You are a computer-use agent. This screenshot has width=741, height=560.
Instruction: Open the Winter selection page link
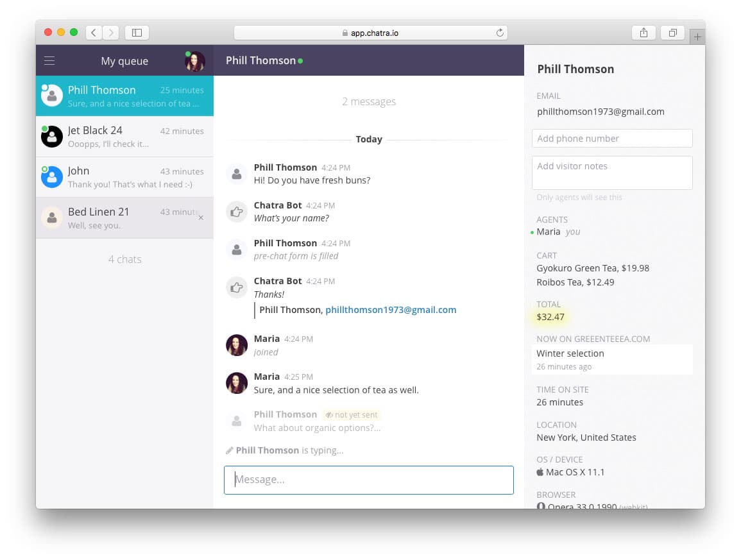(x=570, y=353)
